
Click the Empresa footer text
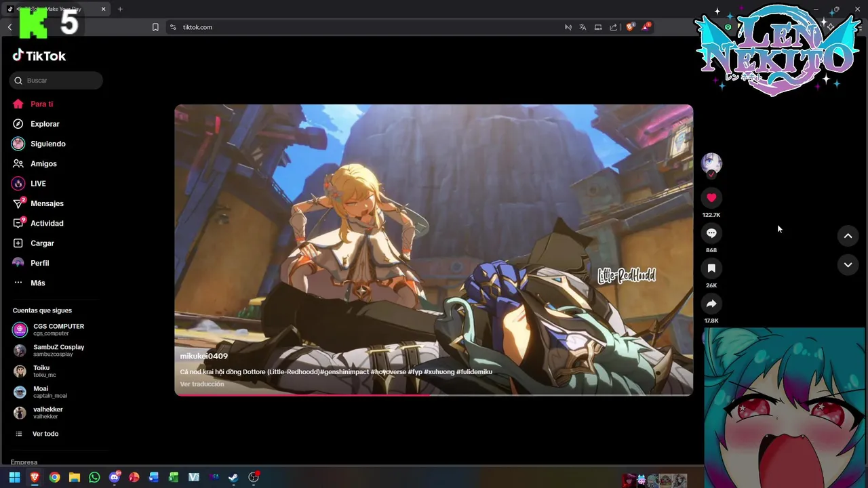coord(24,462)
